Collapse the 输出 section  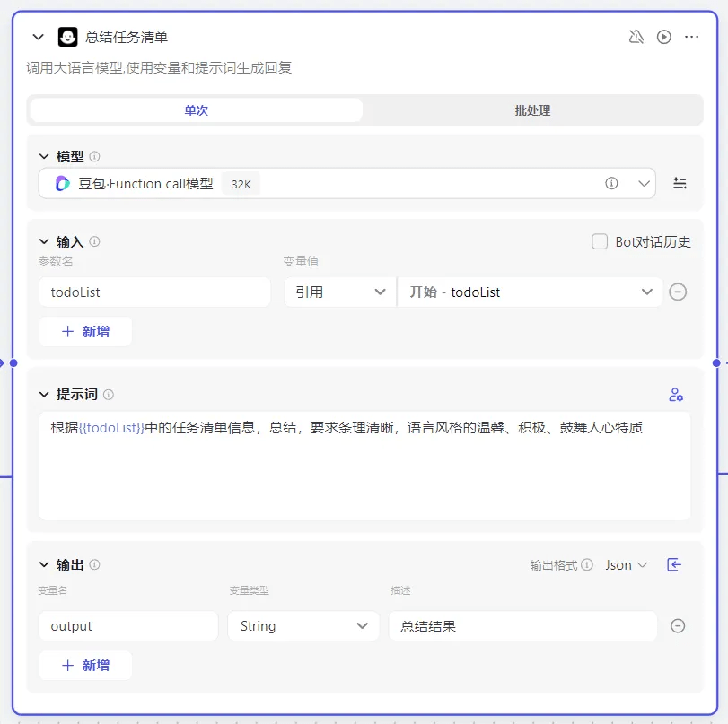(44, 565)
